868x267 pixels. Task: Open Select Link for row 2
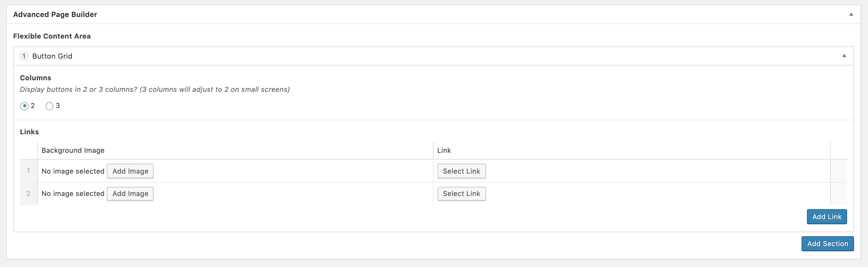[x=461, y=194]
